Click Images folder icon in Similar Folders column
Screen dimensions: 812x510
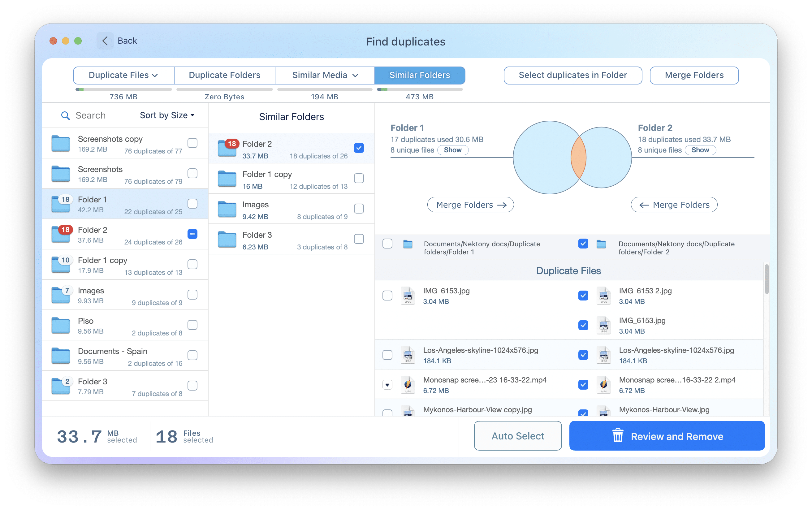point(227,210)
